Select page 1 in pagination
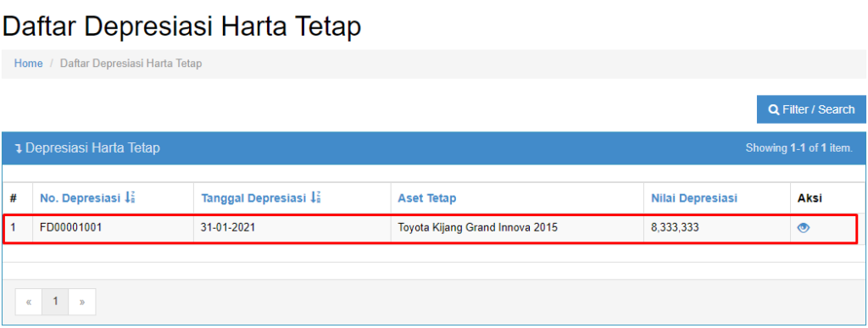The image size is (868, 328). [55, 302]
